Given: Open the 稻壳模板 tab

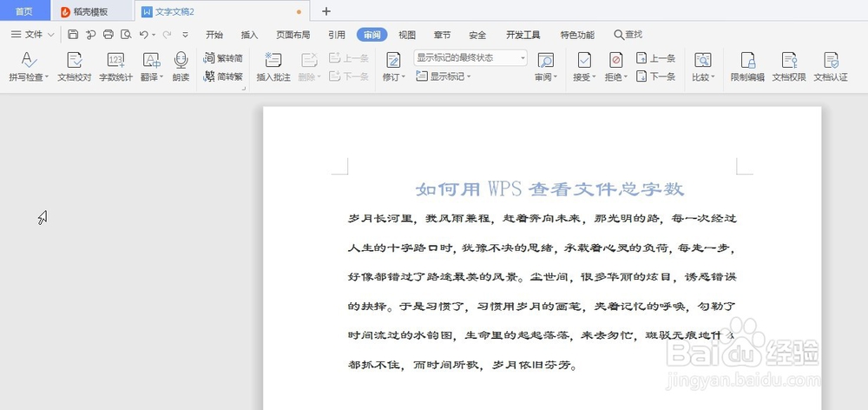Looking at the screenshot, I should 91,11.
